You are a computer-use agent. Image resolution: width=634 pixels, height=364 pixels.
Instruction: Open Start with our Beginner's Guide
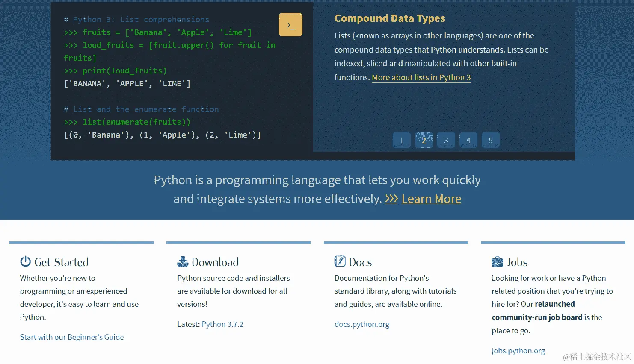pos(72,337)
